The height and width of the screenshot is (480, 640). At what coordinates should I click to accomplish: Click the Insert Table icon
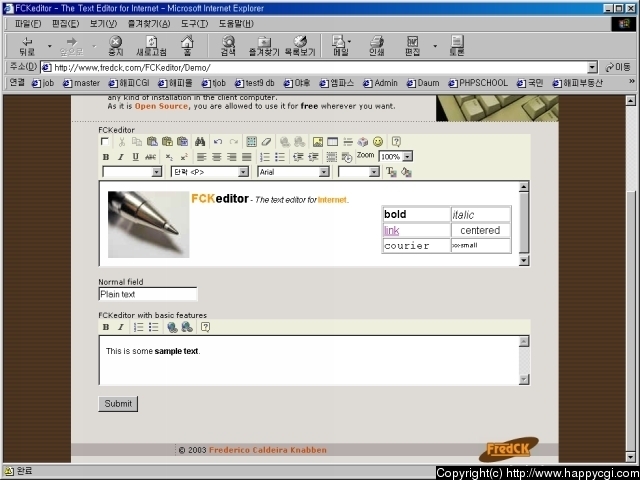(333, 142)
